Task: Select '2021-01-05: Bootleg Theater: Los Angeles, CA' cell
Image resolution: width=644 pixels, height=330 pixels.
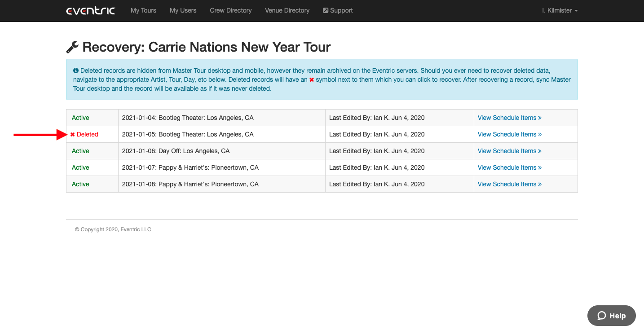Action: (x=222, y=134)
